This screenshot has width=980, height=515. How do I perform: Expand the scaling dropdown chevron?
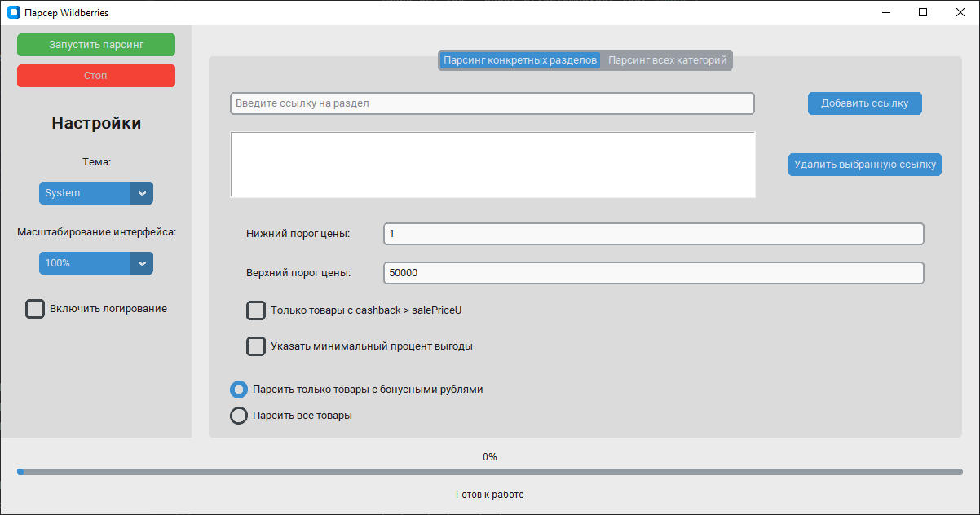(x=142, y=263)
